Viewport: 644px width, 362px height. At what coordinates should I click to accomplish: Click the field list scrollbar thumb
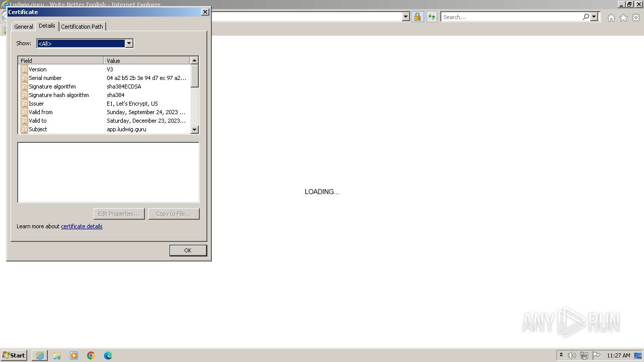pos(195,76)
